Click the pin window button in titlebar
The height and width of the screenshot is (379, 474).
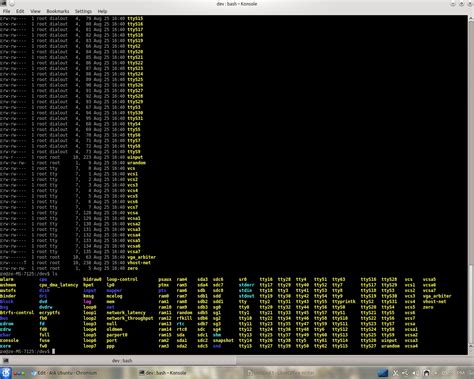coord(12,4)
